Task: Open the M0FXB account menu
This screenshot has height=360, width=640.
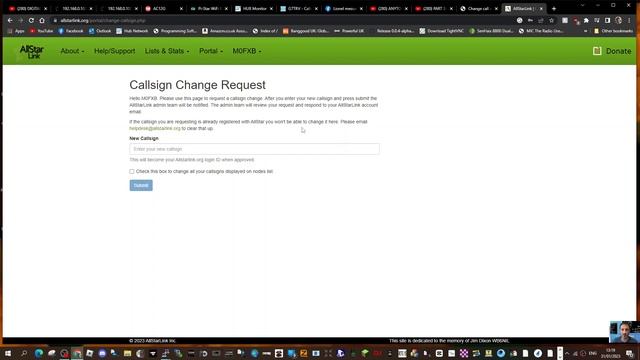Action: (x=247, y=51)
